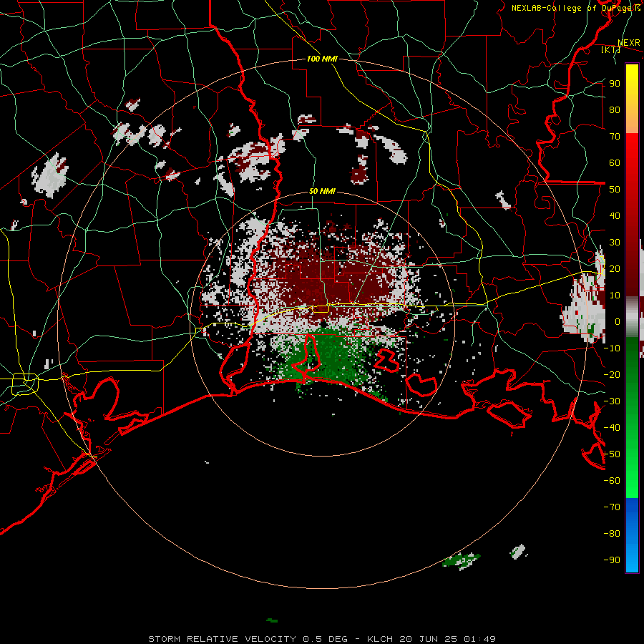Pick the blue segment of the color bar
644x644 pixels.
tap(632, 535)
